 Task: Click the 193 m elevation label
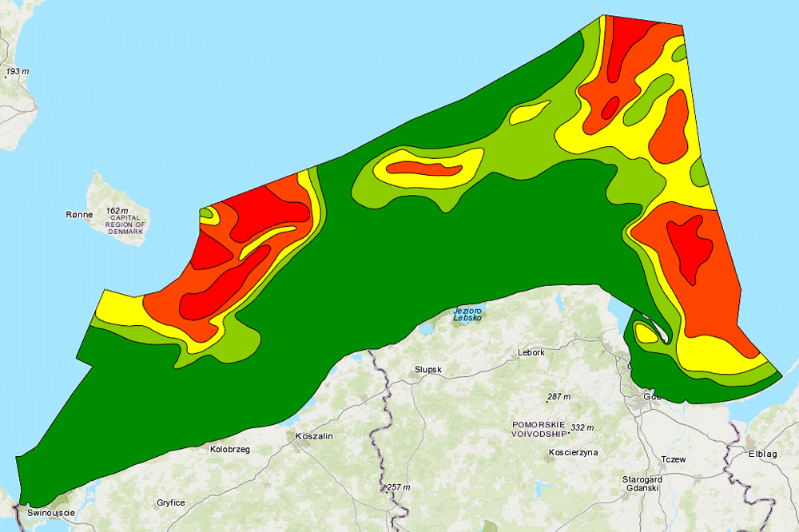[x=17, y=72]
